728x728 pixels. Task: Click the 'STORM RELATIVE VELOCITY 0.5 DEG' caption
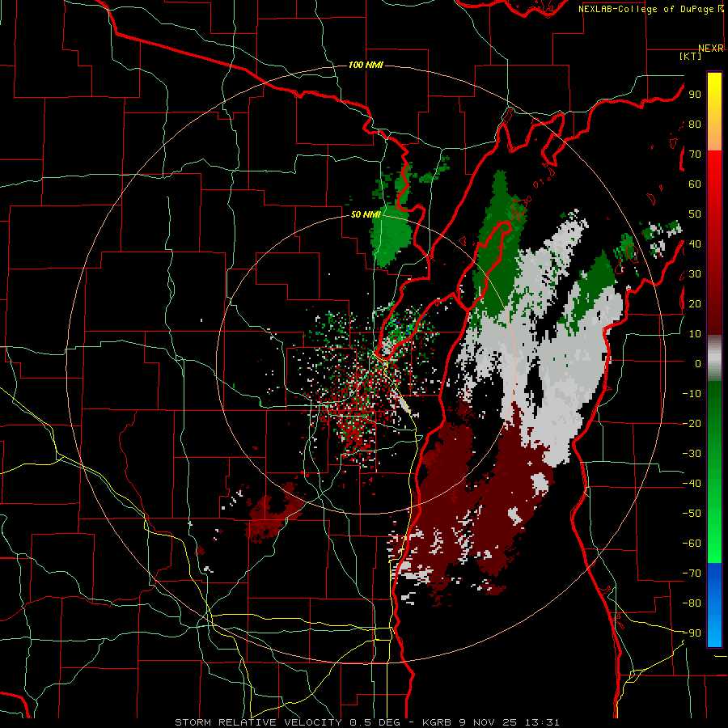[290, 722]
